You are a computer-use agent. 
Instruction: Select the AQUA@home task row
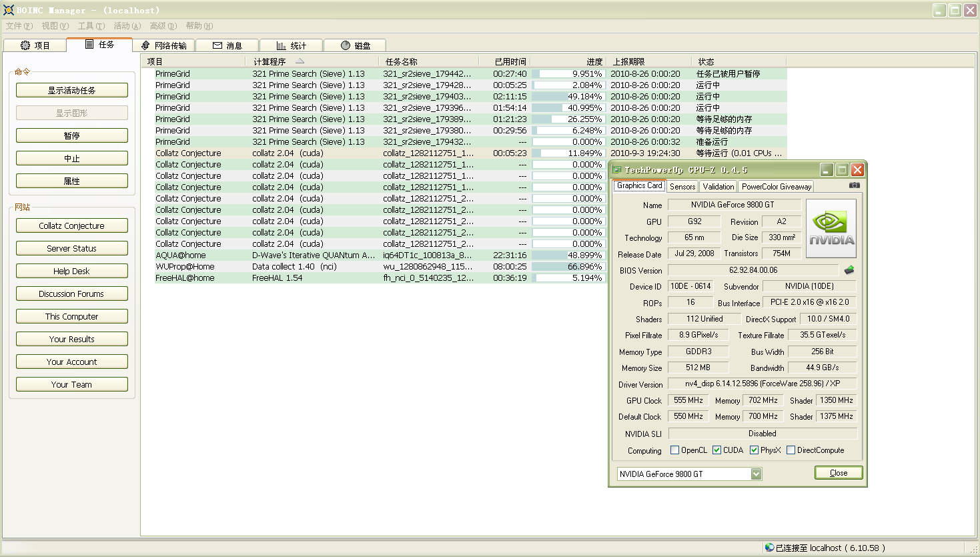click(x=380, y=255)
